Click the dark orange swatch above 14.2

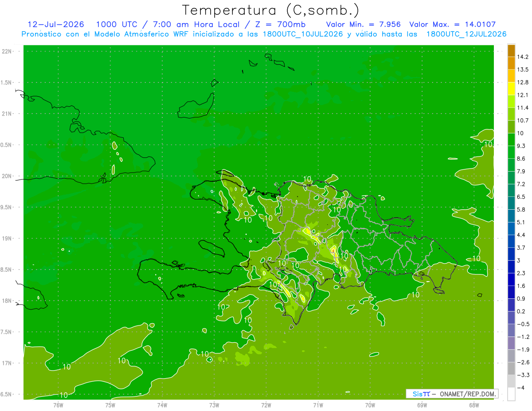[511, 51]
